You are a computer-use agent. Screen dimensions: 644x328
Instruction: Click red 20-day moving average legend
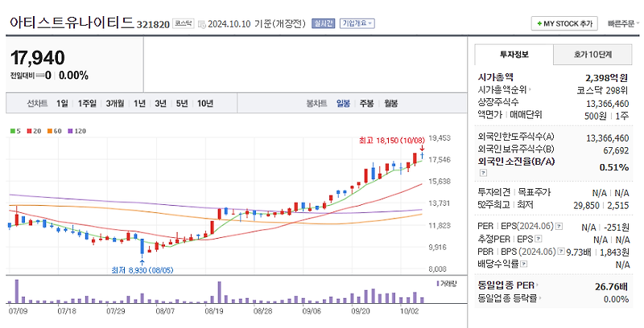(x=34, y=131)
